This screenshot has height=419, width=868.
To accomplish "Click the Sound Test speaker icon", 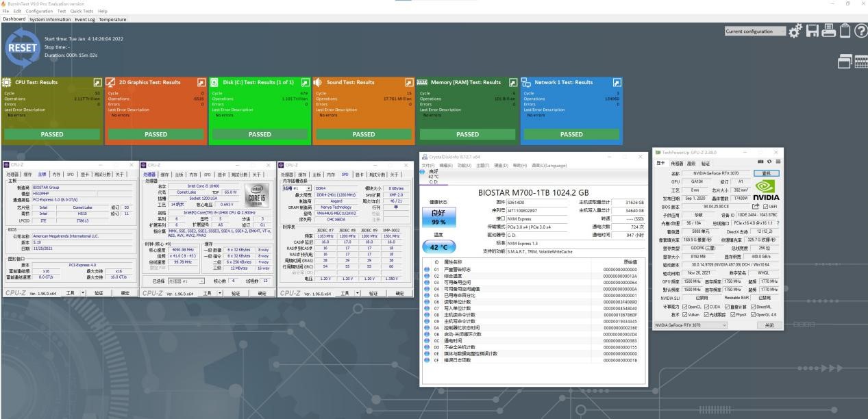I will pos(318,82).
